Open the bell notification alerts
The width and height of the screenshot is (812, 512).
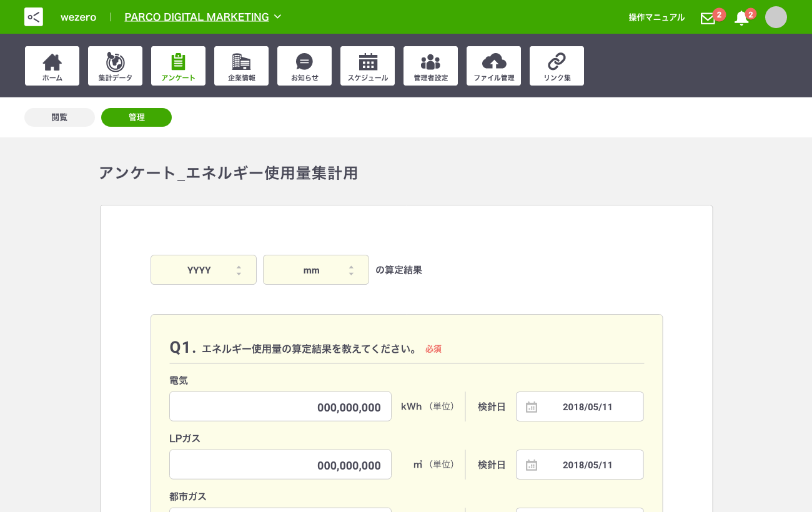pos(741,18)
